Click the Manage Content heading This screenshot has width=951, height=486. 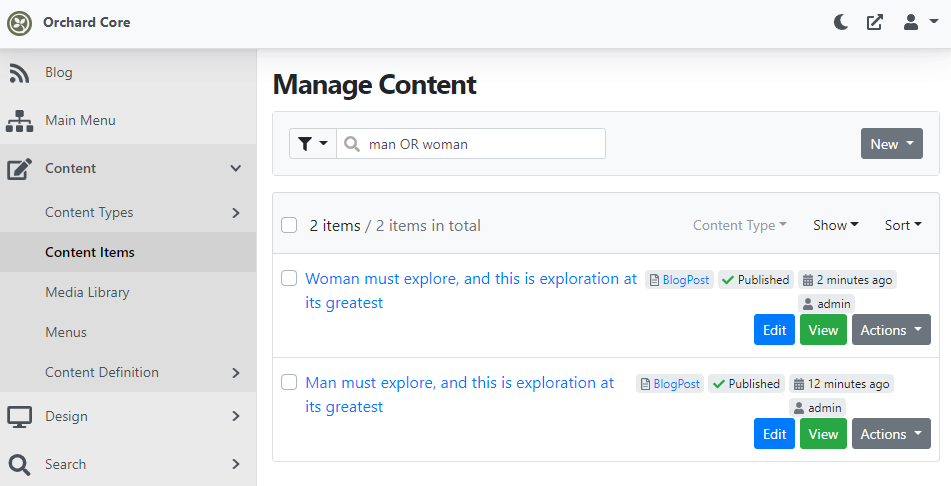click(x=375, y=84)
